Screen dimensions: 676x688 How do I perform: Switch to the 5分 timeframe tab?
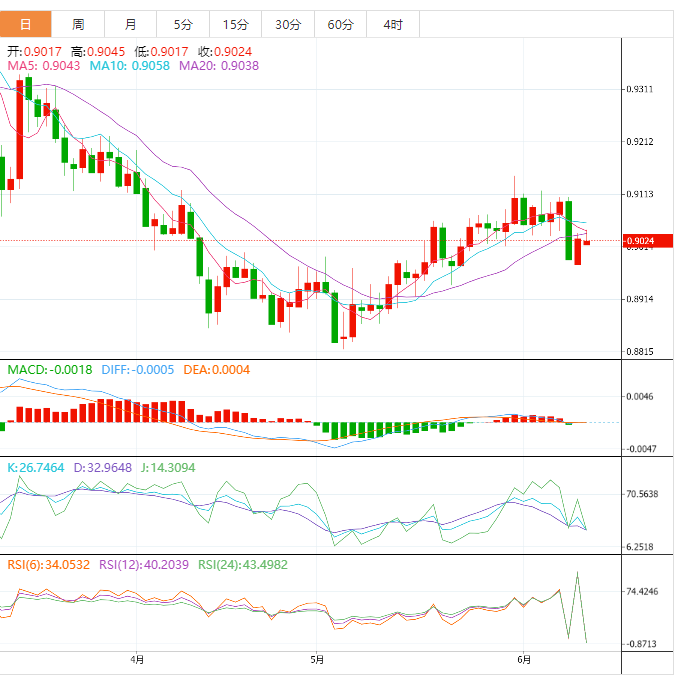tap(183, 24)
